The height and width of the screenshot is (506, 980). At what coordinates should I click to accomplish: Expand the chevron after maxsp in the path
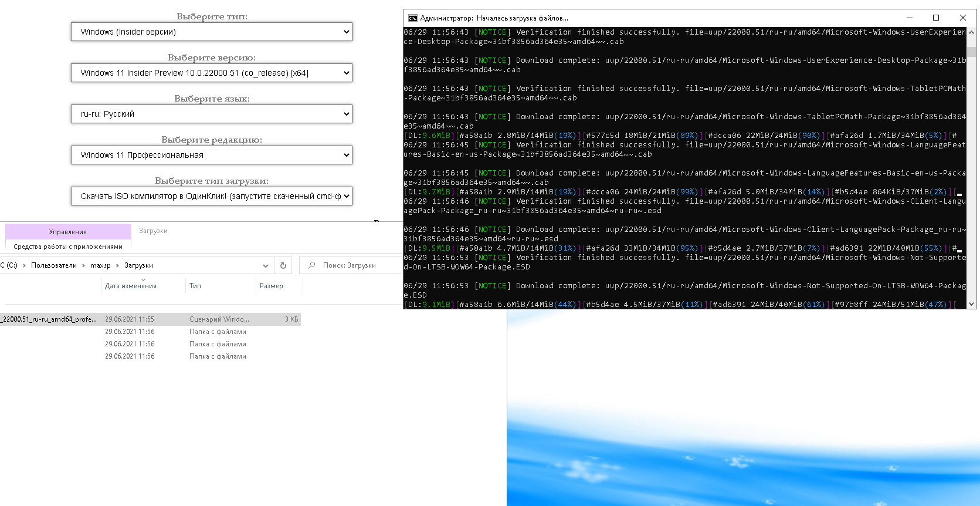coord(117,265)
